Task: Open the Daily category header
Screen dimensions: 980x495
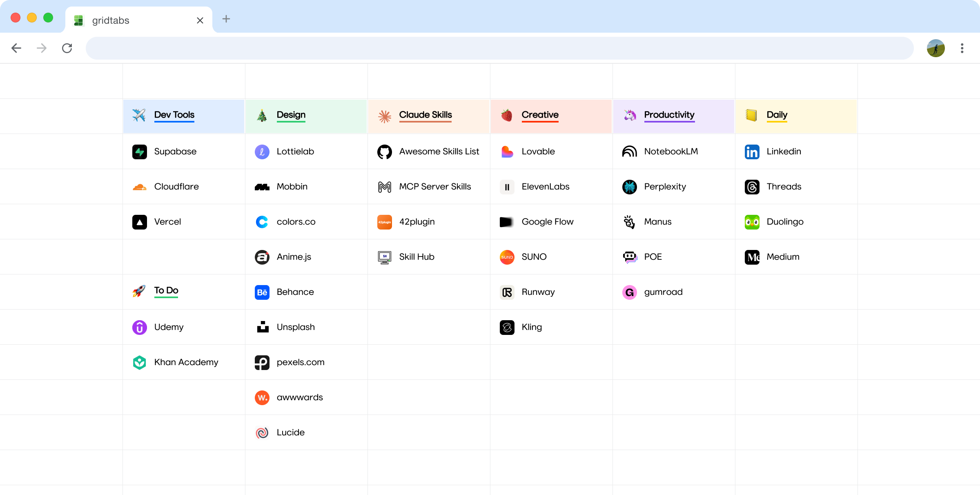Action: pos(796,116)
